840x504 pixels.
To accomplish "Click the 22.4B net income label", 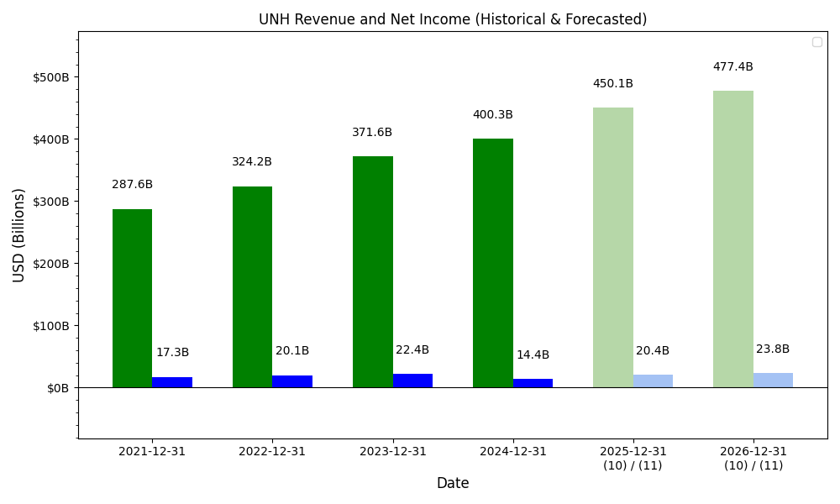I will 412,349.
